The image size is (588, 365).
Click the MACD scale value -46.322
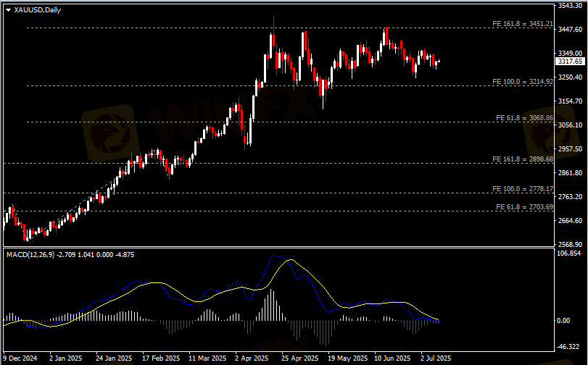(x=568, y=347)
